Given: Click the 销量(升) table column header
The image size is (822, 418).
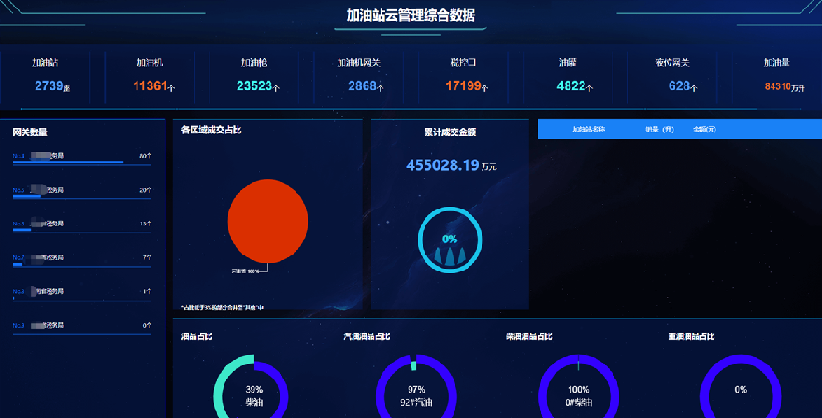Looking at the screenshot, I should [659, 129].
